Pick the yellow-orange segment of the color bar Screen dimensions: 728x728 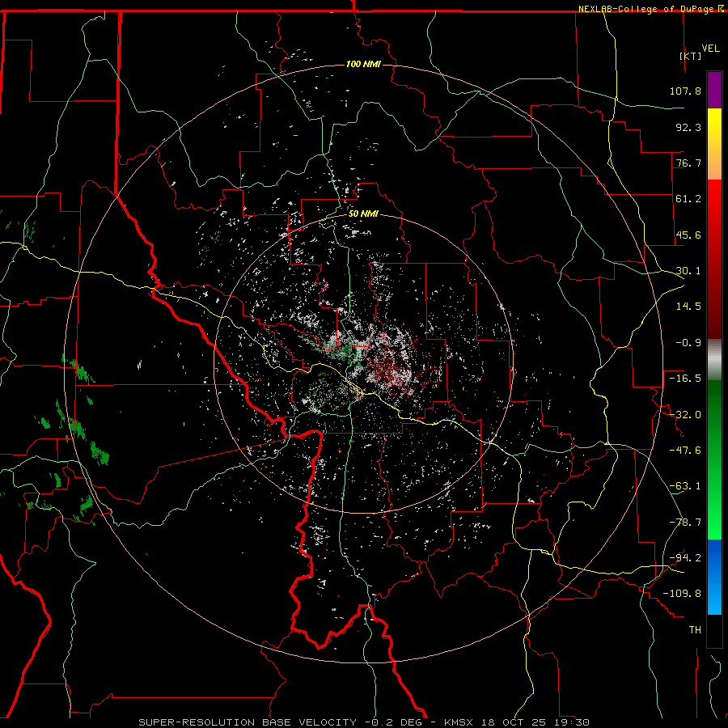[714, 144]
